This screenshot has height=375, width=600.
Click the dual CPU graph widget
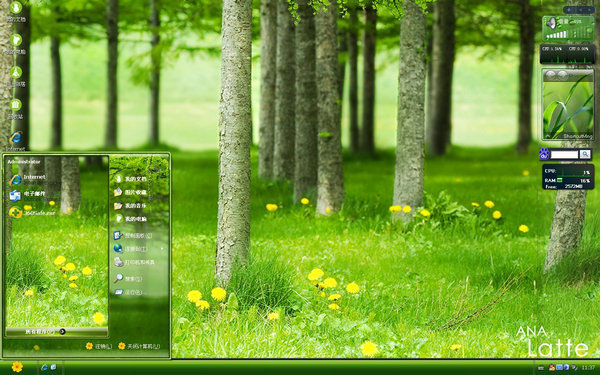tap(568, 54)
